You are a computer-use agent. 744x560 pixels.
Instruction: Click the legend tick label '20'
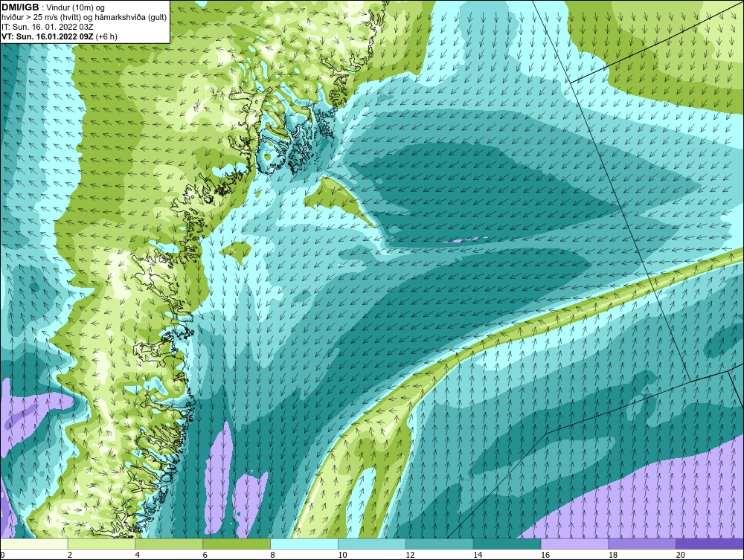[681, 555]
